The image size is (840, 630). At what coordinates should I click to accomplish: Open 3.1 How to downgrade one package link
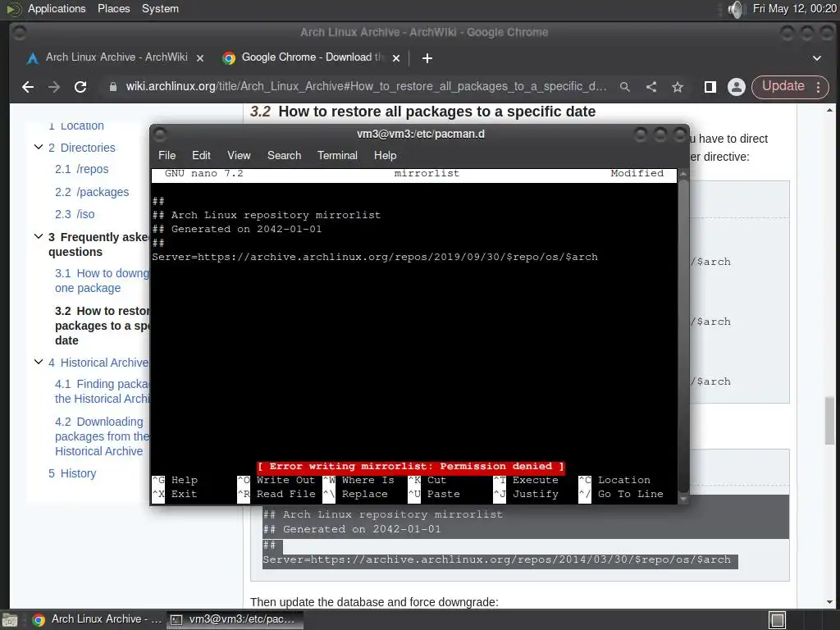pyautogui.click(x=102, y=281)
